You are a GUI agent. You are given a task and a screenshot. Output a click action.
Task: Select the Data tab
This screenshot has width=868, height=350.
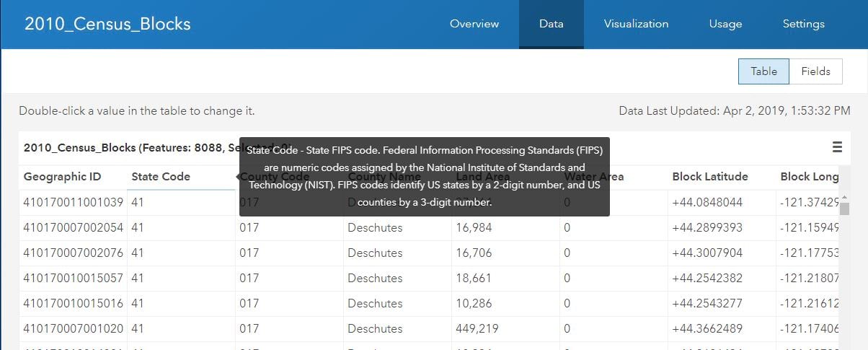(551, 24)
